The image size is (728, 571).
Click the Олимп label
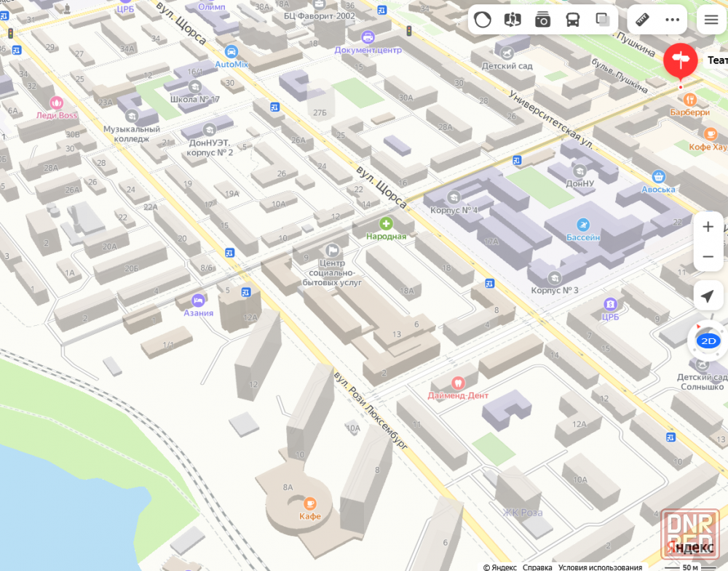(211, 7)
